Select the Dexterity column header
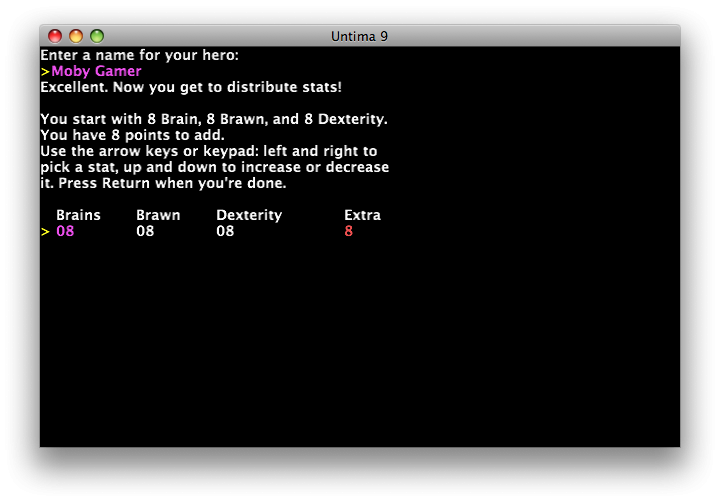The height and width of the screenshot is (502, 720). tap(249, 215)
